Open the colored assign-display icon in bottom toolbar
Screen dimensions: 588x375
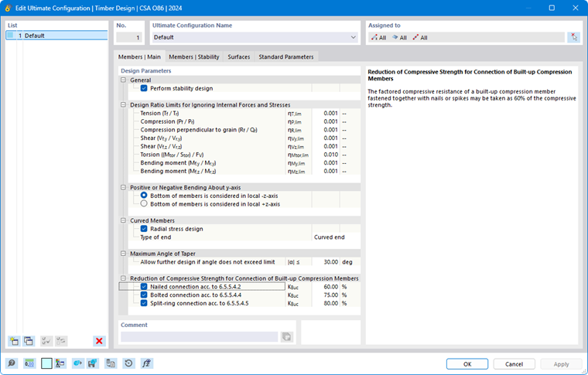click(x=60, y=363)
